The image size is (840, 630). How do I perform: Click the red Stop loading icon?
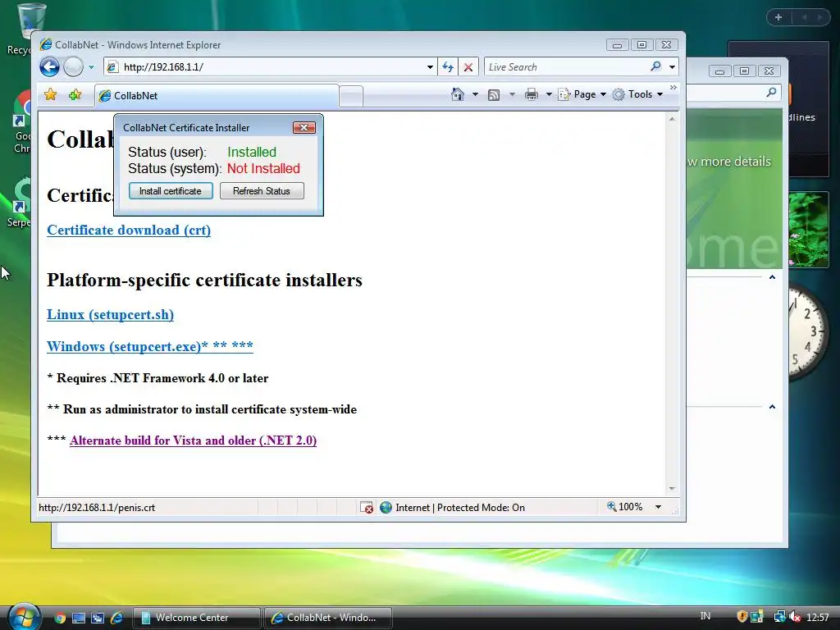[x=468, y=67]
